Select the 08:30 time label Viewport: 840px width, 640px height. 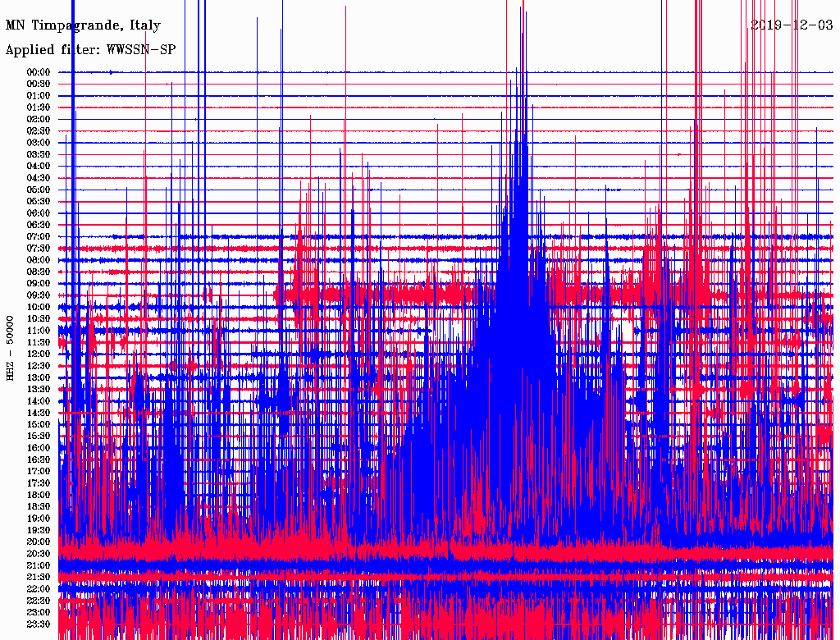39,272
